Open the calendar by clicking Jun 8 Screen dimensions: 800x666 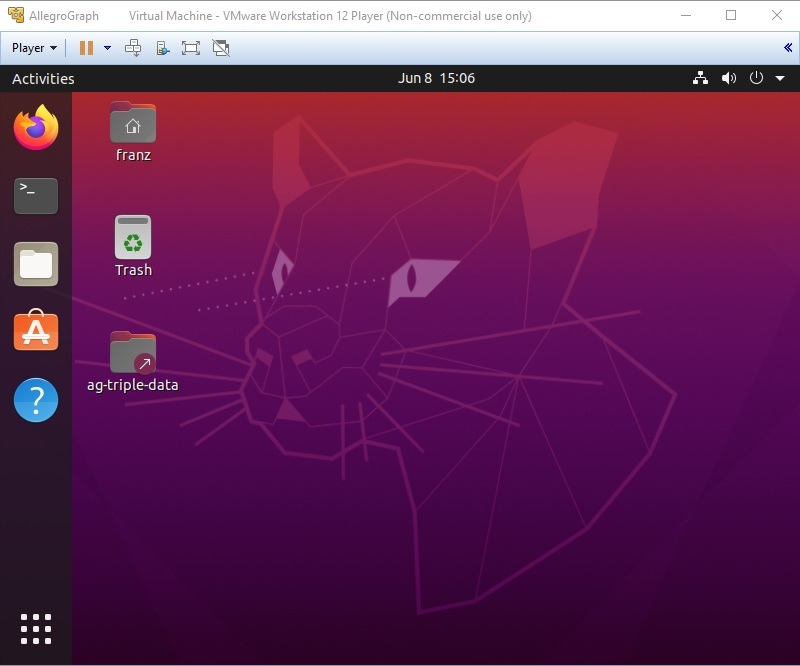[x=435, y=78]
